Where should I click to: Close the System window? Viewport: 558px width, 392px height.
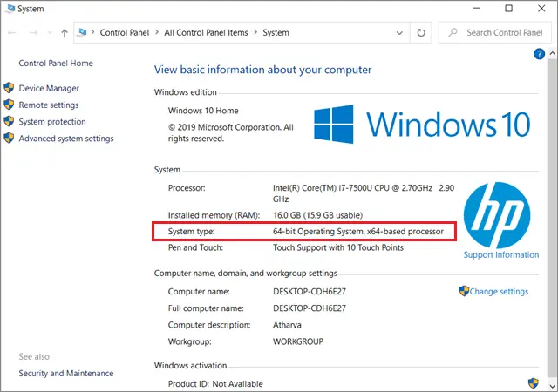tap(541, 8)
